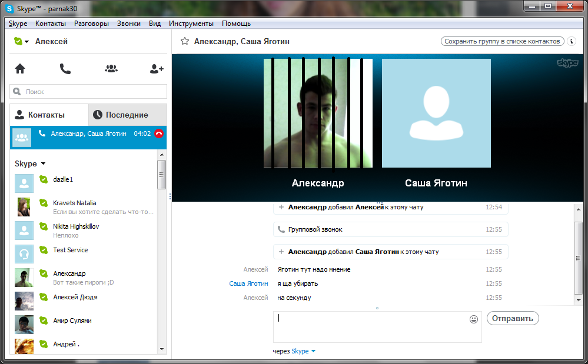Image resolution: width=588 pixels, height=364 pixels.
Task: Click chat history scrollbar thumb
Action: pos(578,258)
